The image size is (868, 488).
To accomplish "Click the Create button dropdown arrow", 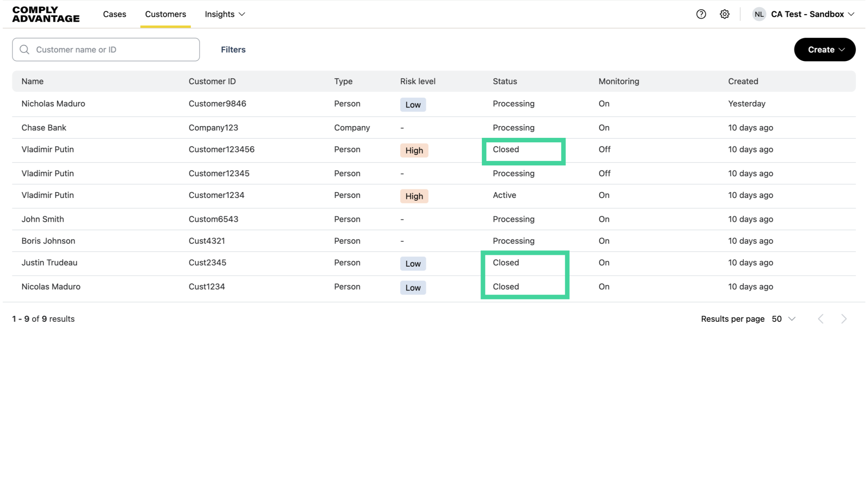I will pos(841,50).
